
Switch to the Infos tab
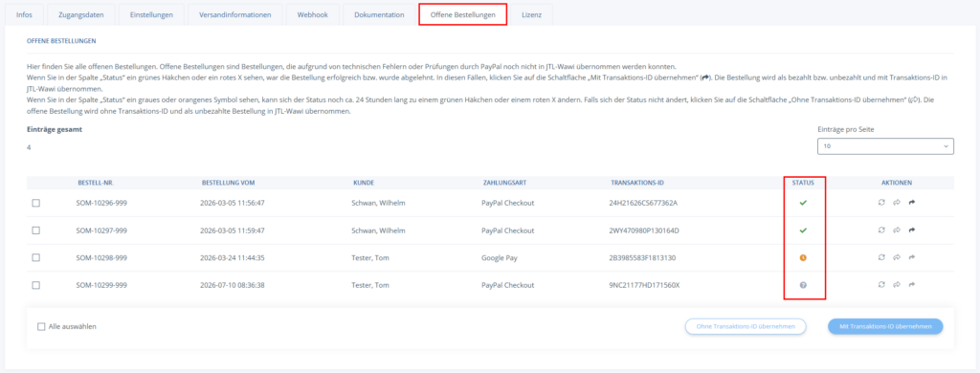pyautogui.click(x=24, y=14)
